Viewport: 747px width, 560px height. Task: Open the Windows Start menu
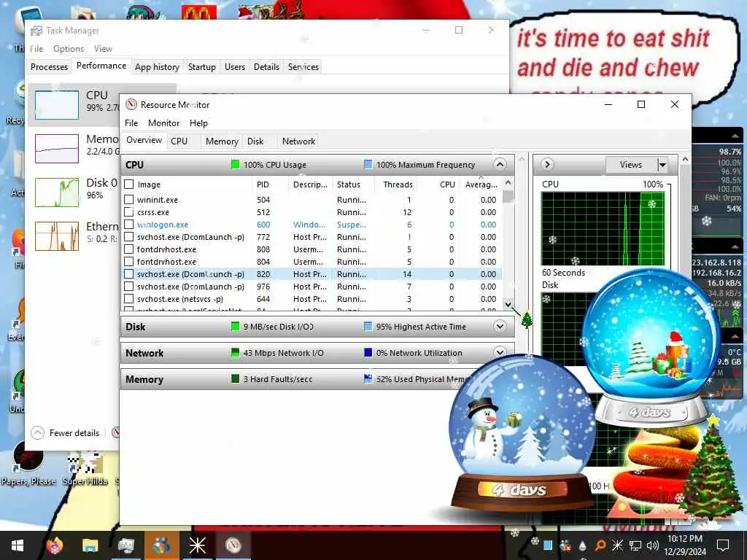click(x=18, y=545)
